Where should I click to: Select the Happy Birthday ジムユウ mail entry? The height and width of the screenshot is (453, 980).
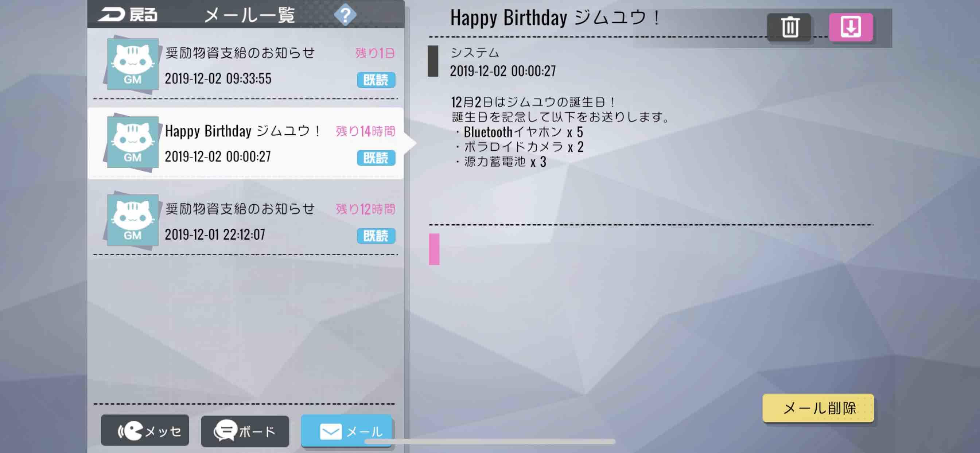(246, 143)
